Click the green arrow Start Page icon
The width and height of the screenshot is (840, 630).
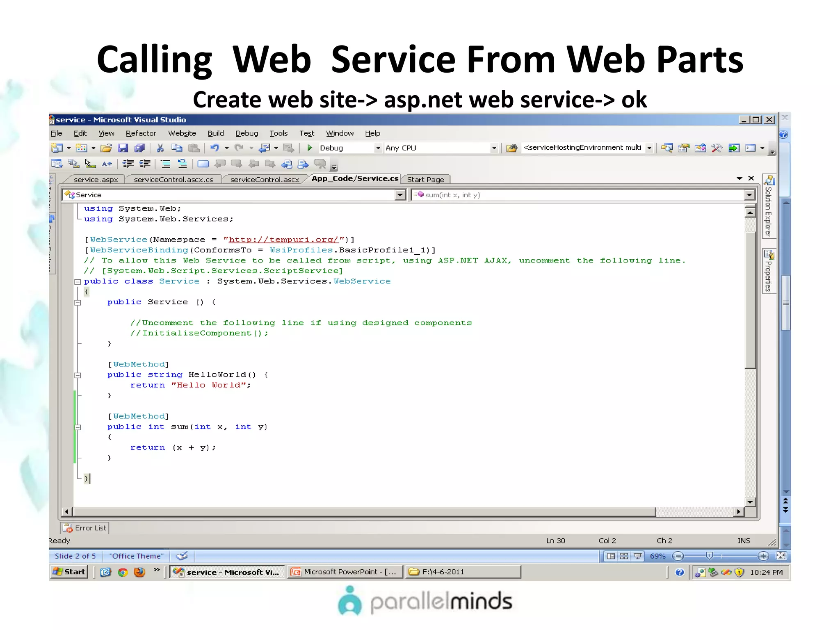(734, 148)
